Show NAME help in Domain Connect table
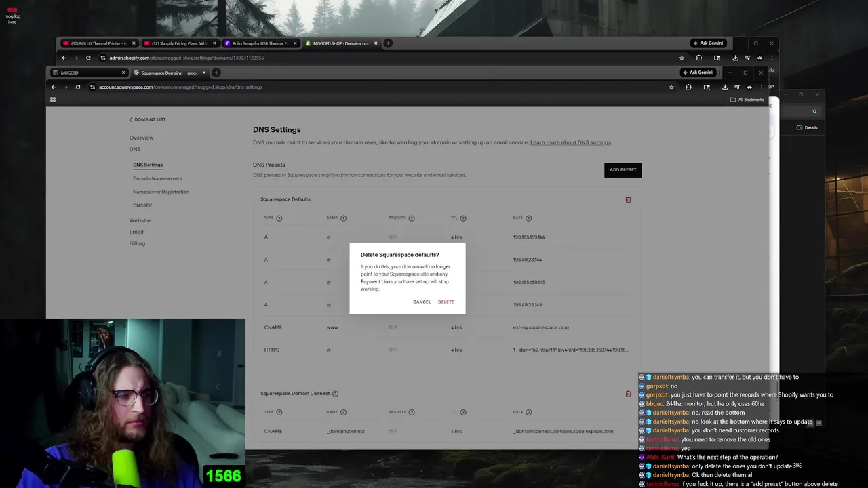The height and width of the screenshot is (488, 868). (343, 412)
